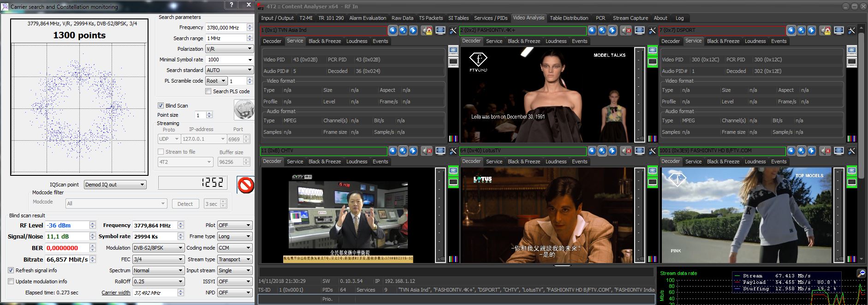This screenshot has width=868, height=305.
Task: Increase Frequency value with spinner arrows
Action: pyautogui.click(x=250, y=25)
